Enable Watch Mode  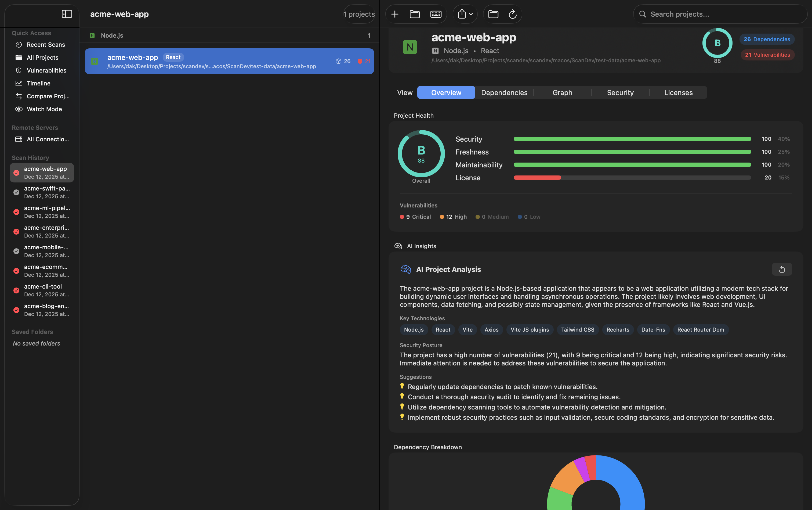pos(44,109)
